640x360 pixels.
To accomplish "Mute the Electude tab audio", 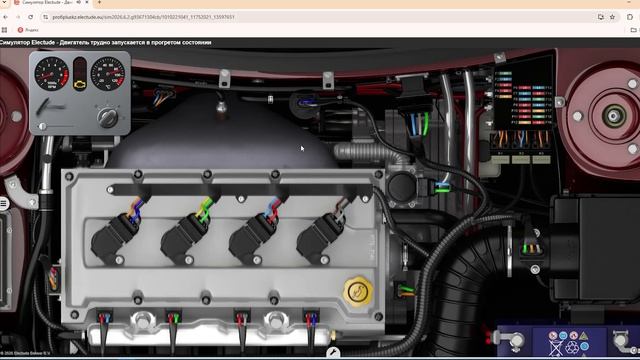I will click(78, 2).
